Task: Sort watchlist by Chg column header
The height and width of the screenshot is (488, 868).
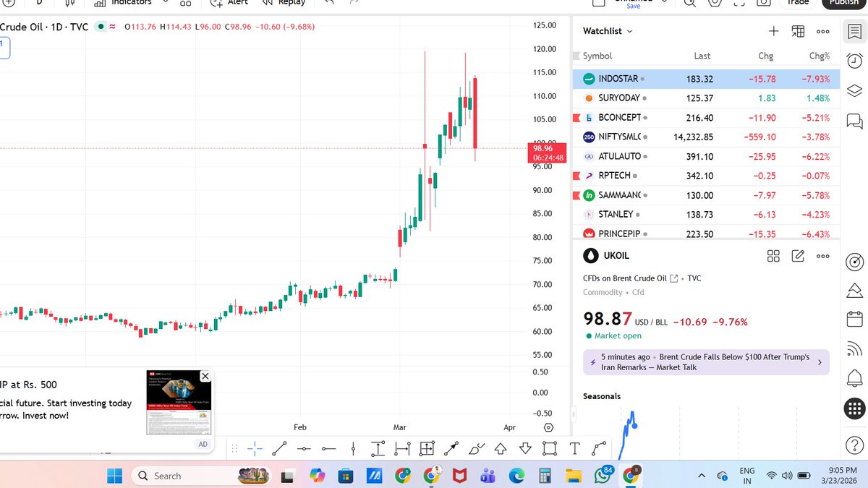Action: pos(765,56)
